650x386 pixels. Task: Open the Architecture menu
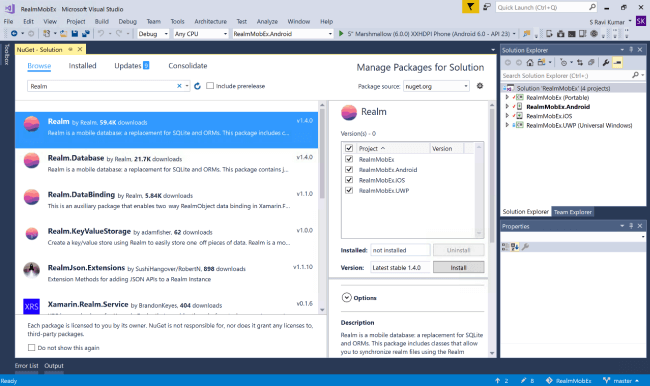pyautogui.click(x=211, y=21)
